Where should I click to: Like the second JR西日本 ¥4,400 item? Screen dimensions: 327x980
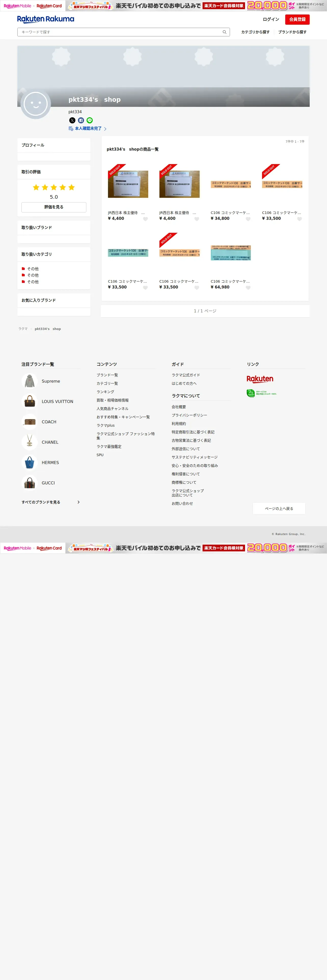pos(197,219)
